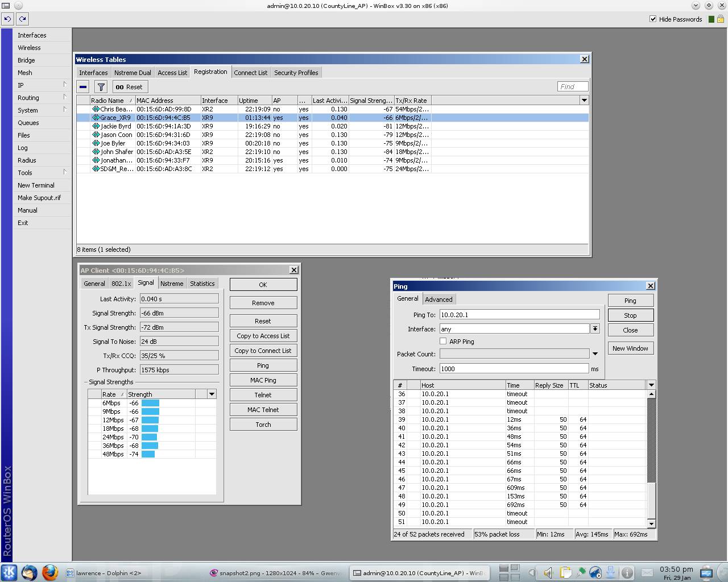
Task: Click the speaker icon in the system tray
Action: coord(547,573)
